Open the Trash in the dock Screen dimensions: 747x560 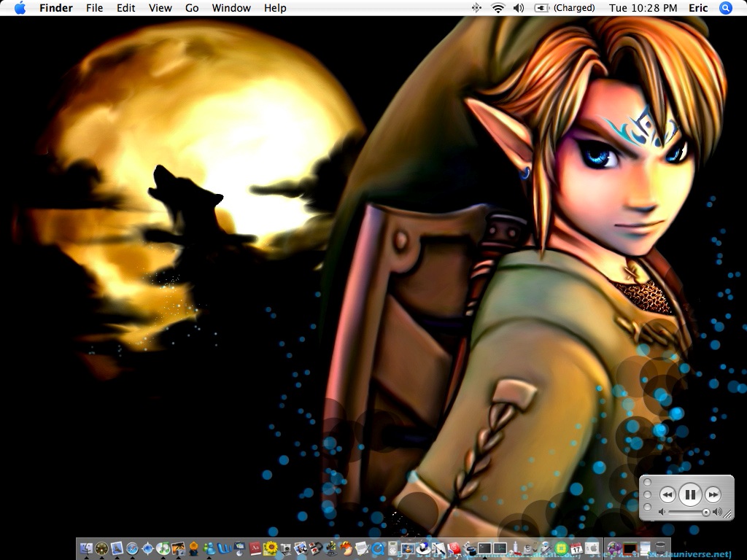coord(661,548)
